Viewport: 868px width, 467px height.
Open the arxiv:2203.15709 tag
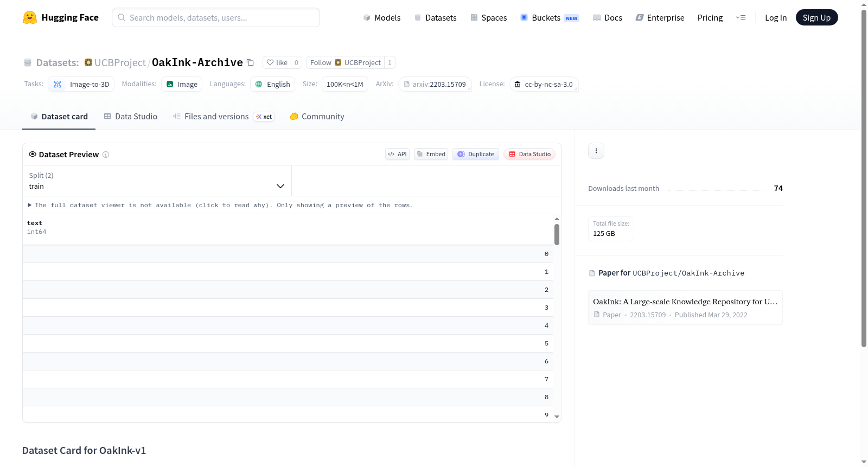point(435,84)
